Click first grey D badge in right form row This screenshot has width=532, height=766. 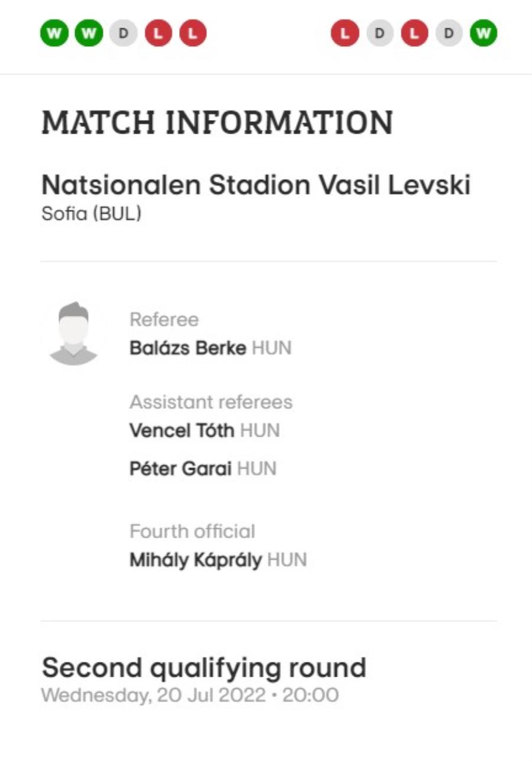tap(380, 33)
